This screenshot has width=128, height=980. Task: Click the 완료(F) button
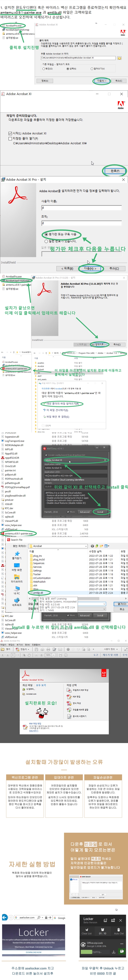(x=115, y=171)
